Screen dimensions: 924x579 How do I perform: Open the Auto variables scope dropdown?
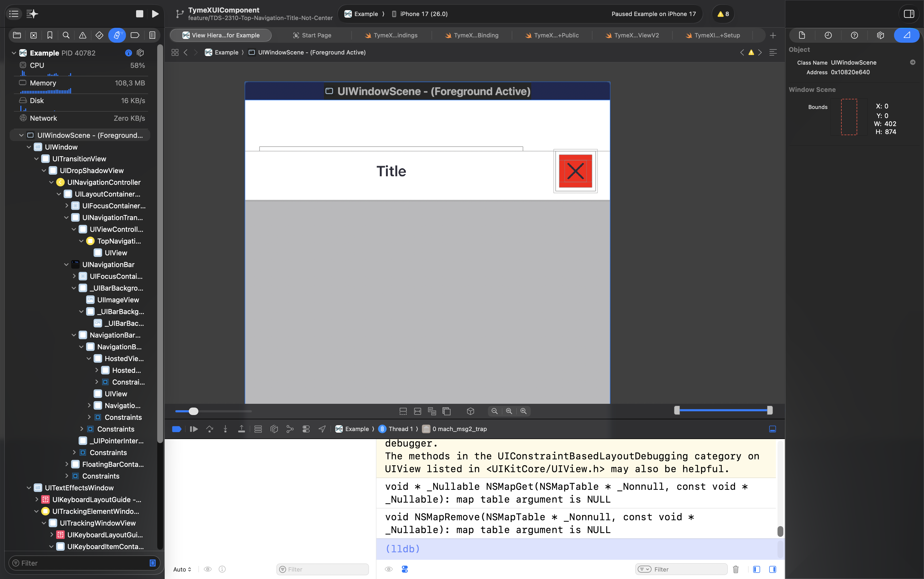click(182, 569)
